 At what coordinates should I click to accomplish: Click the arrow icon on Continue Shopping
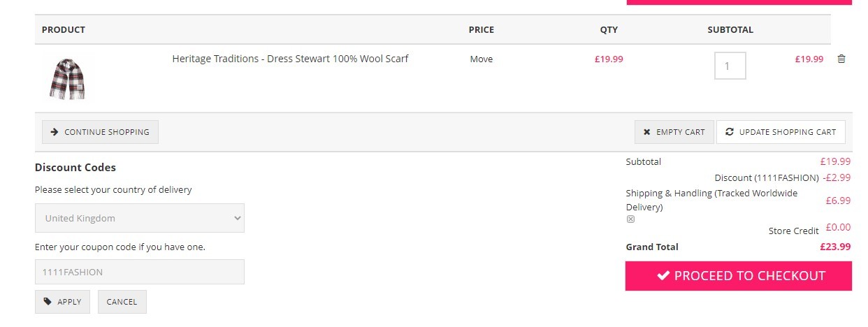pyautogui.click(x=55, y=131)
